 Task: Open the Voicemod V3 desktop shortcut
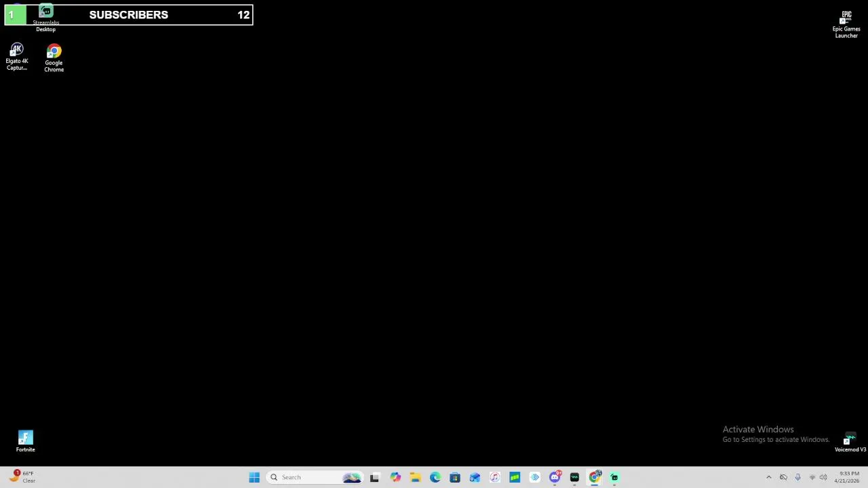pyautogui.click(x=850, y=442)
